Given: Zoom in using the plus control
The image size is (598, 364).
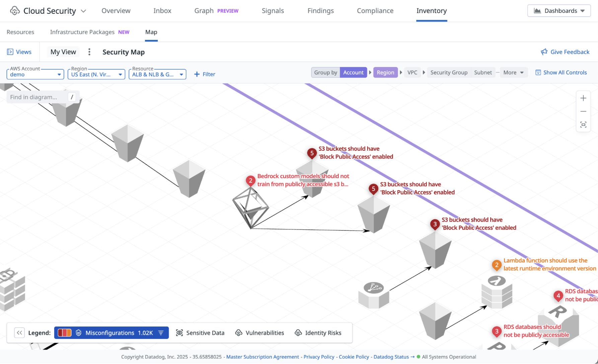Looking at the screenshot, I should coord(583,98).
